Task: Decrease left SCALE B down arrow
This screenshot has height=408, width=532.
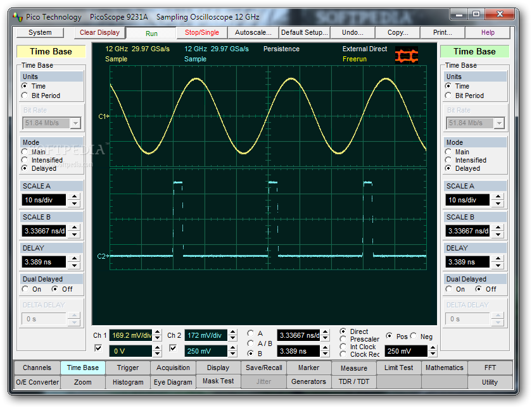Action: 74,235
